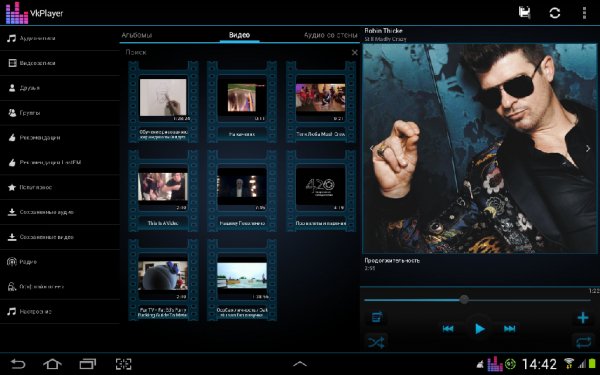Open Настройки at bottom of sidebar

(x=60, y=311)
